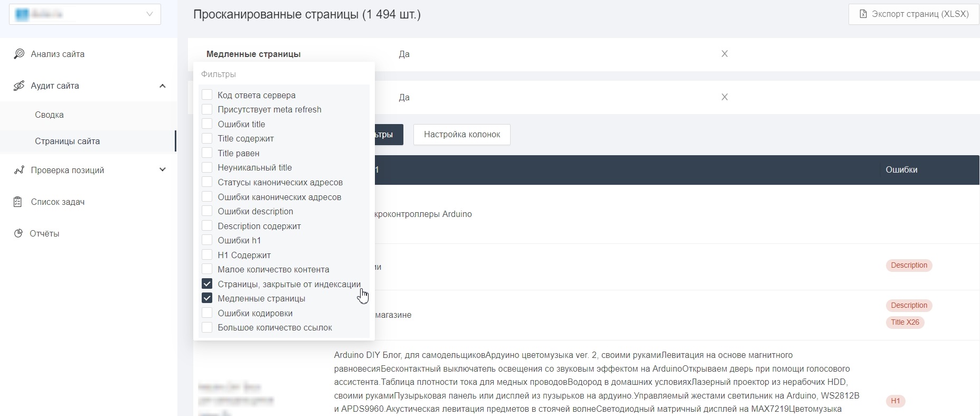Remove the second filter row with X
This screenshot has height=416, width=980.
coord(724,97)
